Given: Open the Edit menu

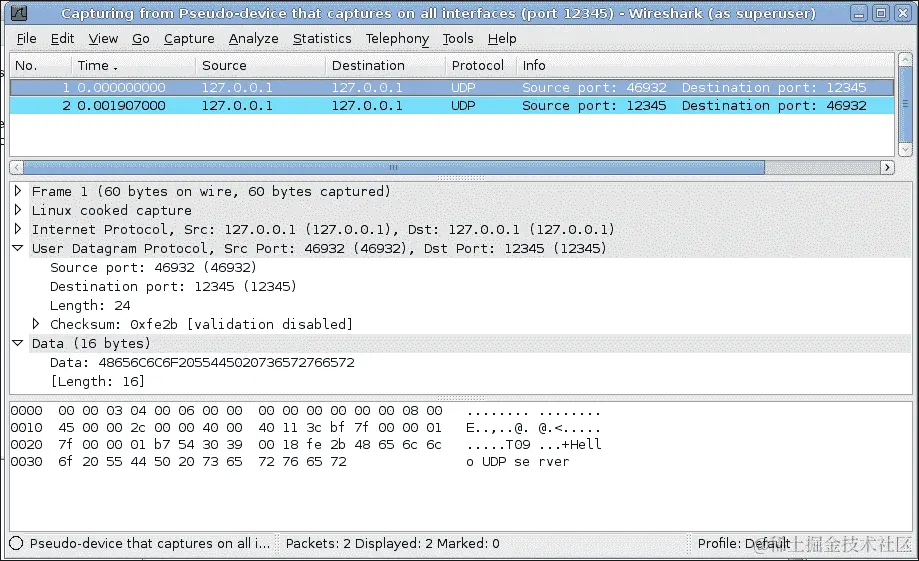Looking at the screenshot, I should [x=62, y=39].
